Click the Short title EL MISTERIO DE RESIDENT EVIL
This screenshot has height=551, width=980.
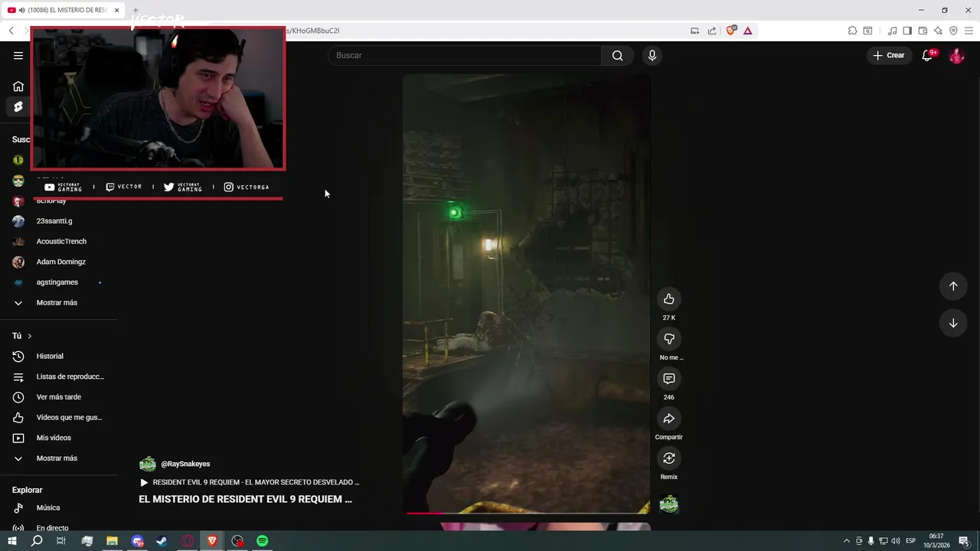[x=245, y=499]
